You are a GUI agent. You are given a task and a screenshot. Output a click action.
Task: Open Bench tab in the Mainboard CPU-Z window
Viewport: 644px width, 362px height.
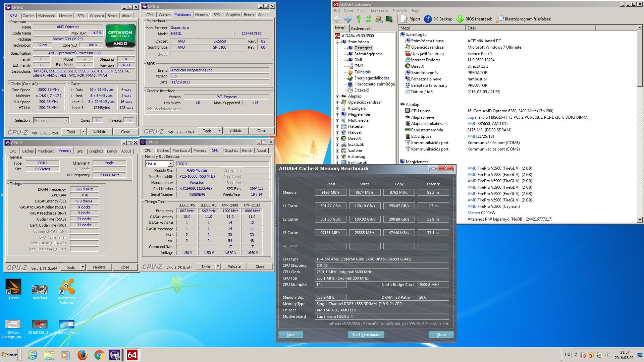click(x=249, y=15)
